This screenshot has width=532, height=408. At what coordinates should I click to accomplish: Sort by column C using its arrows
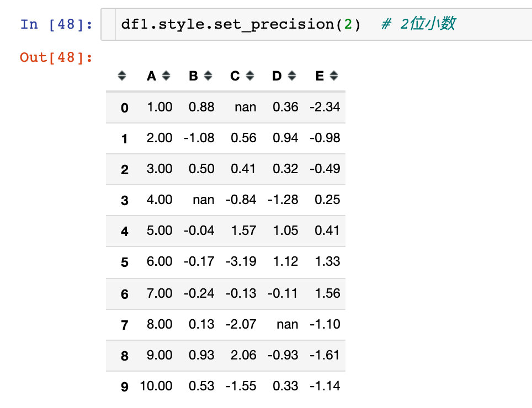point(250,76)
